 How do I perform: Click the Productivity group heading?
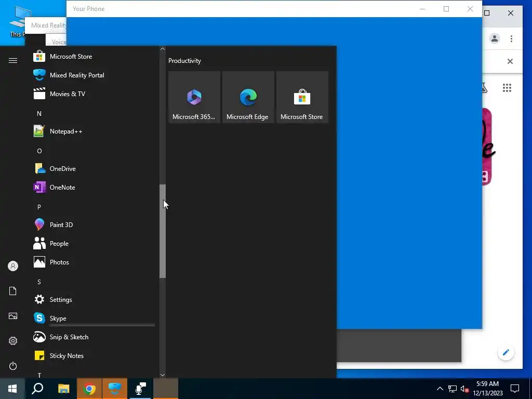[184, 61]
